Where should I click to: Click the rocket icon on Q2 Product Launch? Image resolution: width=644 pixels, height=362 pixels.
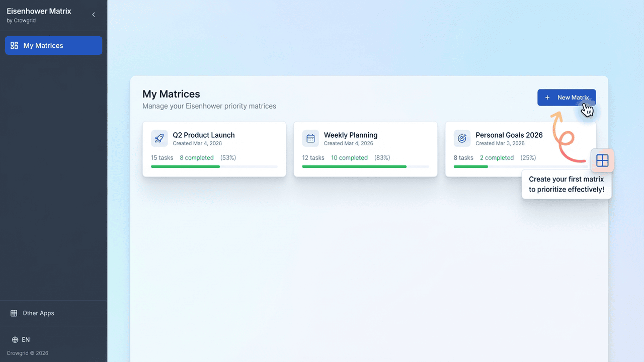click(x=159, y=138)
